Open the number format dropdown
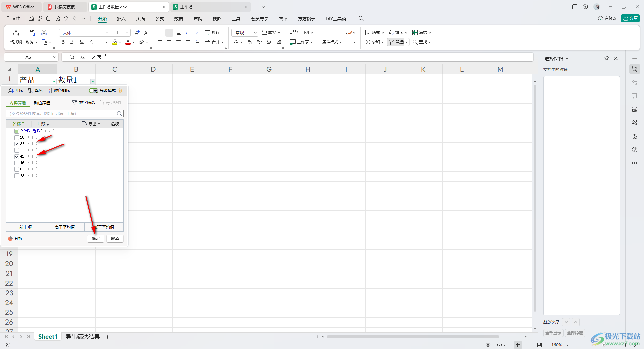The width and height of the screenshot is (644, 349). tap(255, 33)
